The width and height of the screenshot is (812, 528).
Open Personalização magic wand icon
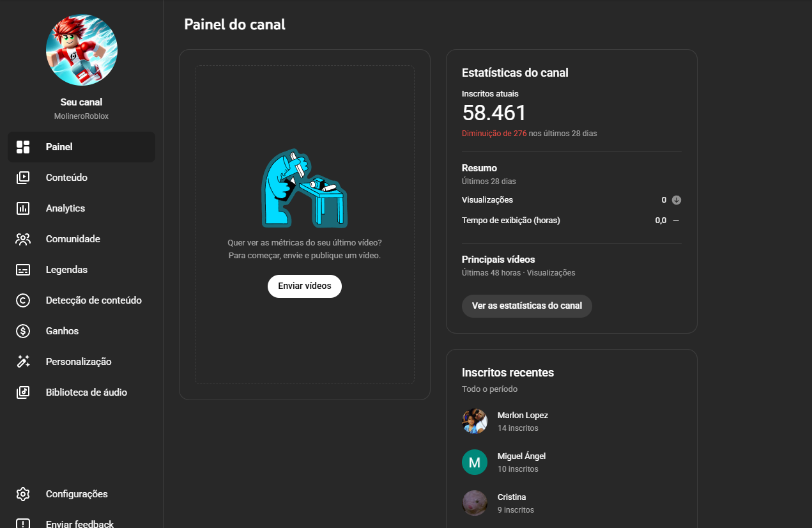(x=23, y=362)
